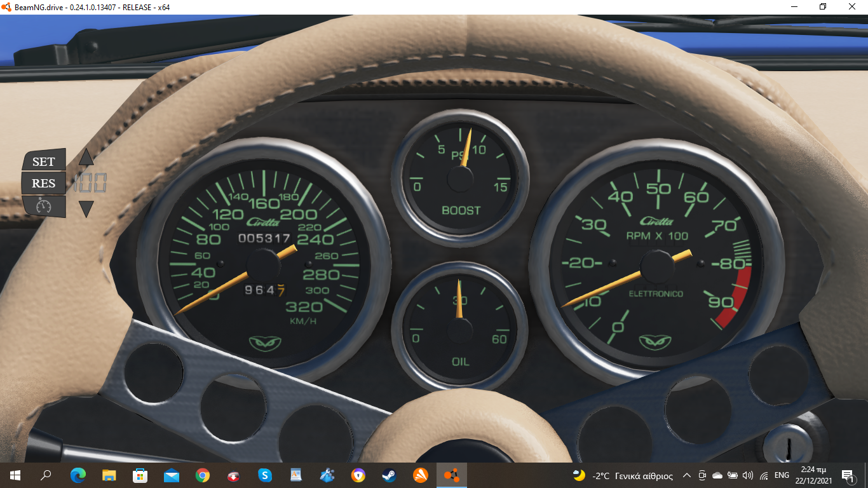The height and width of the screenshot is (488, 868).
Task: Click the BeamNG.drive title bar icon
Action: [7, 6]
